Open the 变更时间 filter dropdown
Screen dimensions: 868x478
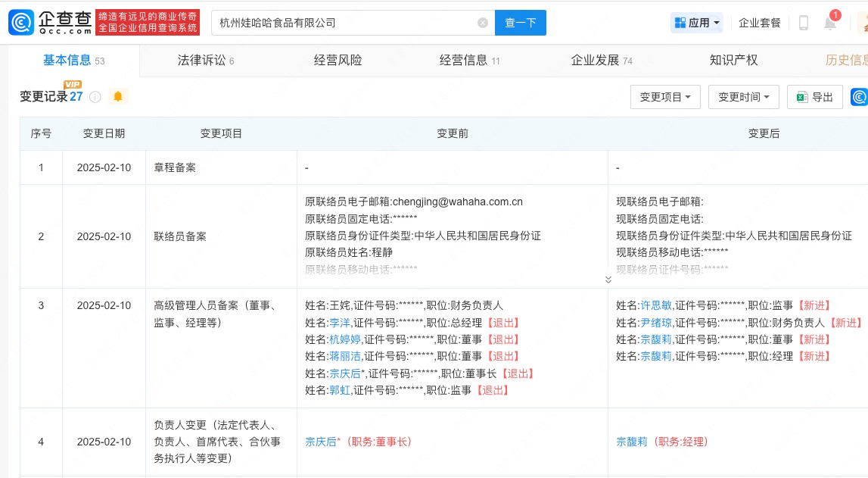(743, 97)
